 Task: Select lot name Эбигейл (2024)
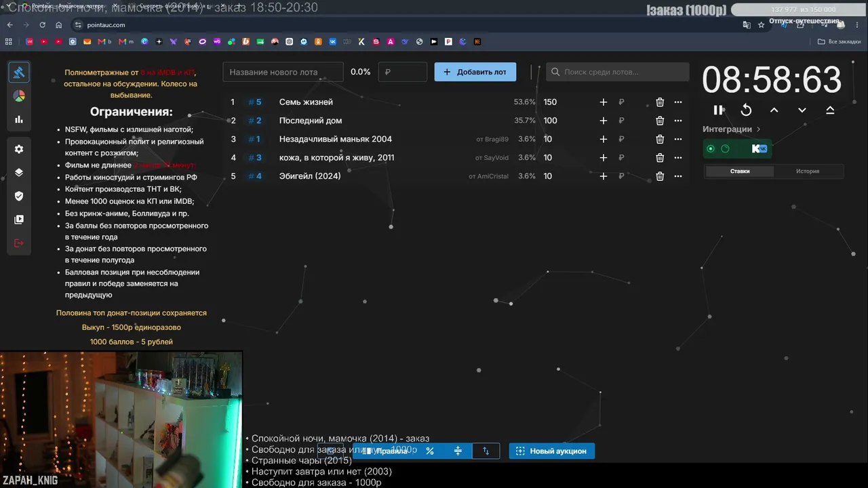(x=310, y=176)
